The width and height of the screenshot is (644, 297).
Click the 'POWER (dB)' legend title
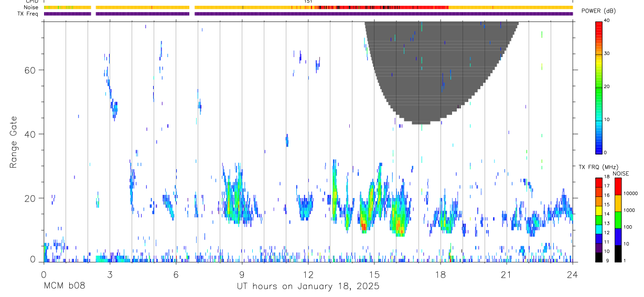click(x=599, y=11)
